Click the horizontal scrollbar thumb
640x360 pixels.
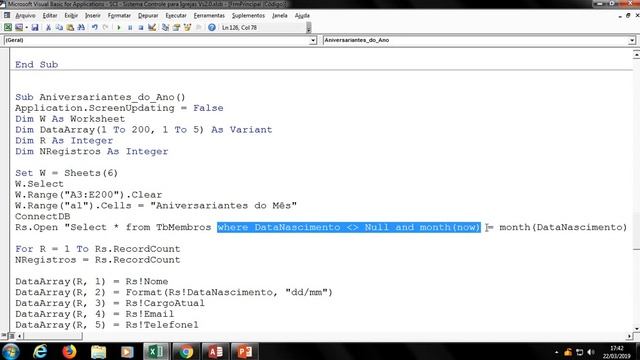pos(53,336)
